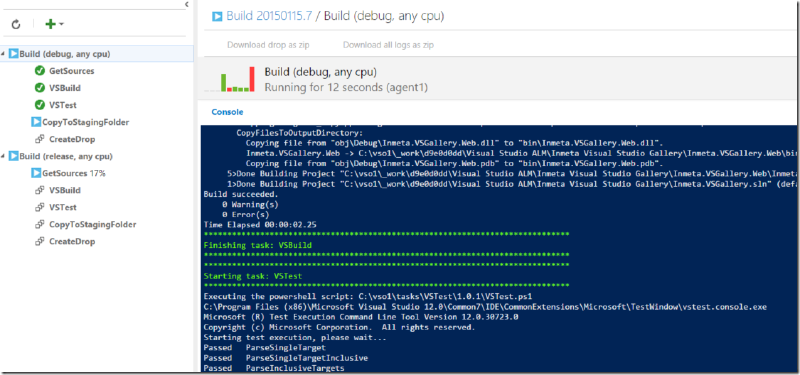Switch to the Console tab

[x=227, y=112]
